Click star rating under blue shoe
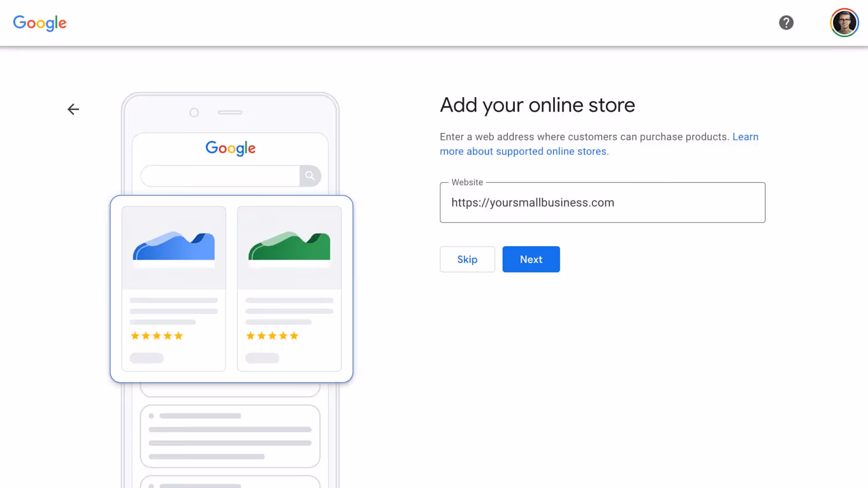Screen dimensions: 868x488 (157, 336)
